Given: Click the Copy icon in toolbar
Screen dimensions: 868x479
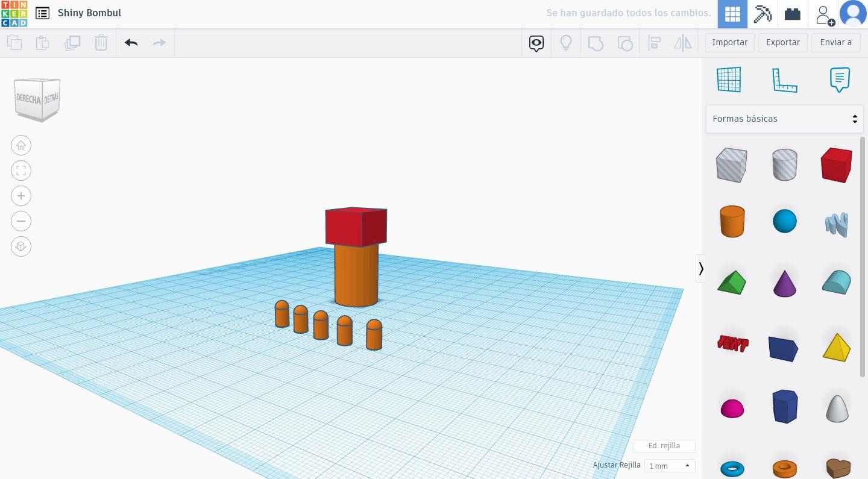Looking at the screenshot, I should click(x=14, y=43).
